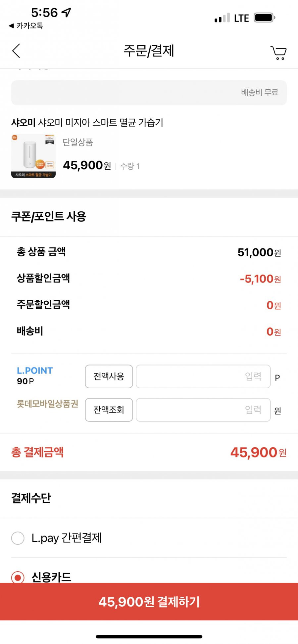Tap the L.POINT label
The height and width of the screenshot is (644, 298).
click(35, 370)
